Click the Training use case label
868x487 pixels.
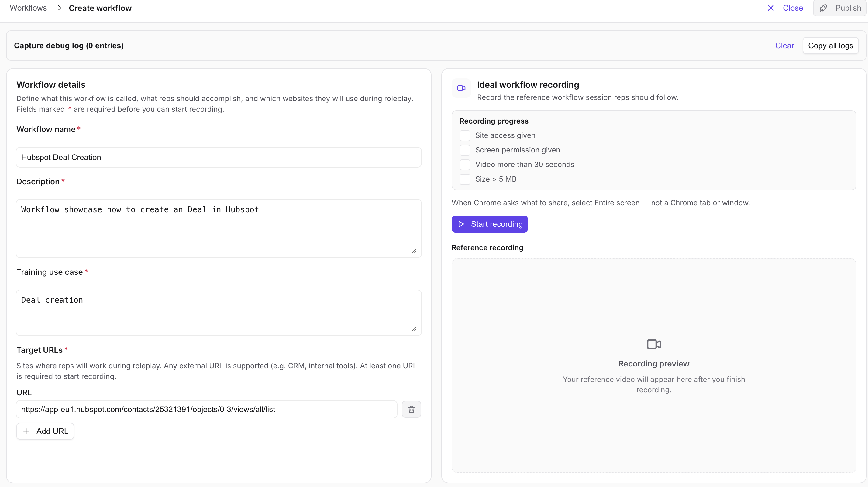50,272
